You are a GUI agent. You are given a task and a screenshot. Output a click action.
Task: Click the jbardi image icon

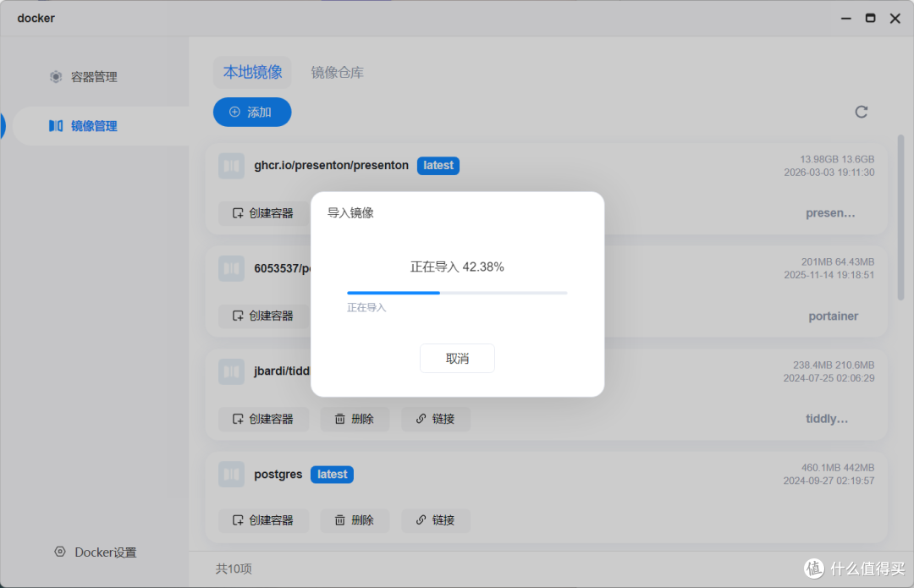point(231,371)
